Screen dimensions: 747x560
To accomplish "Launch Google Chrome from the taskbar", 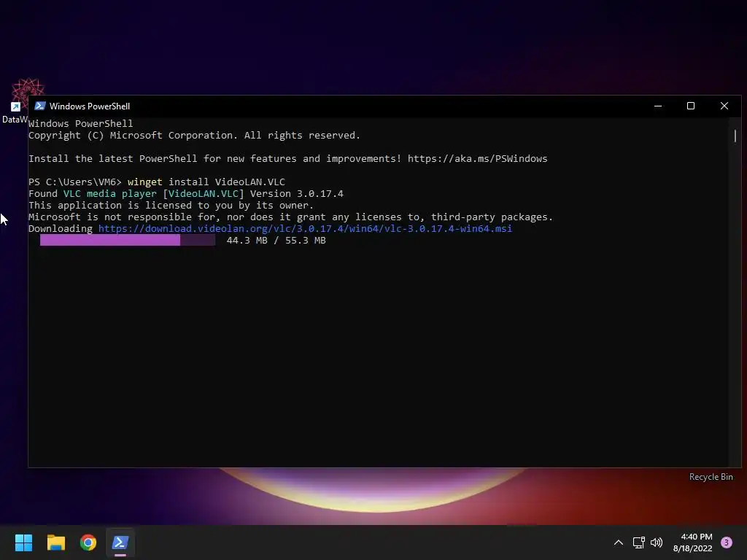I will click(x=88, y=542).
